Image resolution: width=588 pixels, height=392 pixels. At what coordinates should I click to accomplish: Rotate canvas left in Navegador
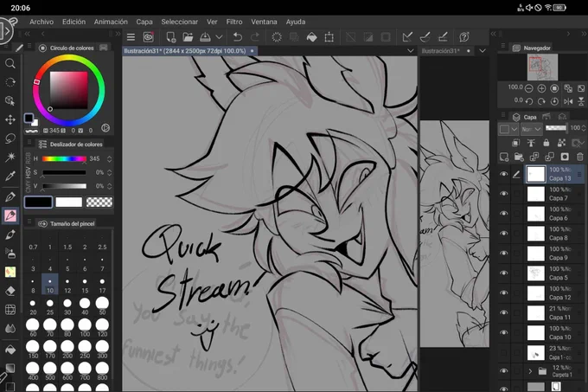tap(528, 101)
